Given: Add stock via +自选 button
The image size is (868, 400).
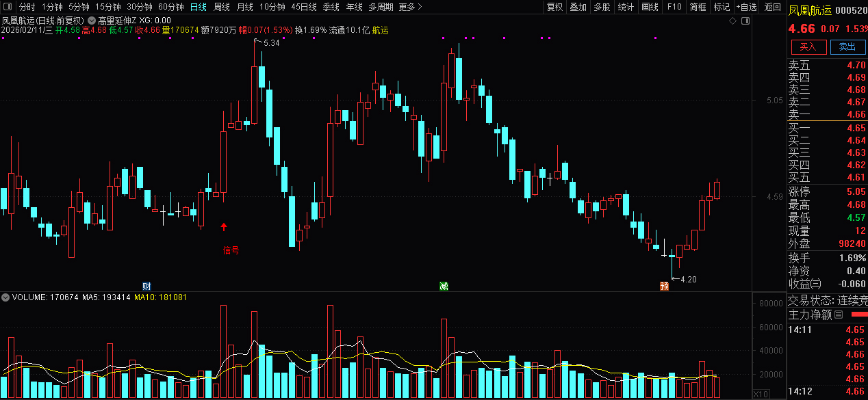Looking at the screenshot, I should 747,7.
